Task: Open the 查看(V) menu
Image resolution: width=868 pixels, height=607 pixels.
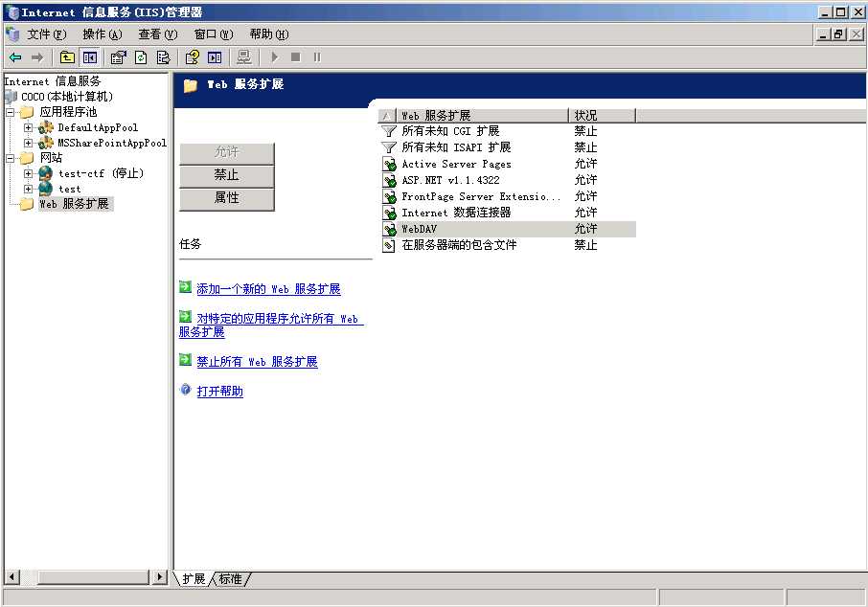Action: pos(158,34)
